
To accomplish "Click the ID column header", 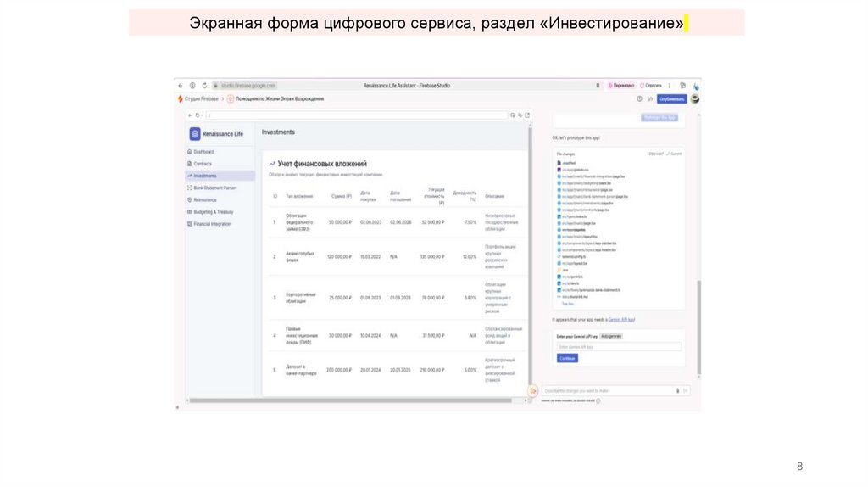I will 275,197.
